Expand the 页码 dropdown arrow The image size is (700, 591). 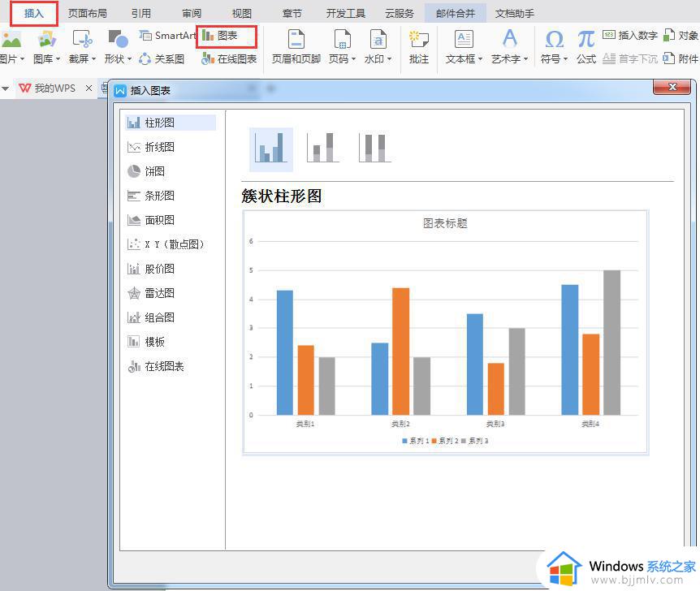(353, 59)
